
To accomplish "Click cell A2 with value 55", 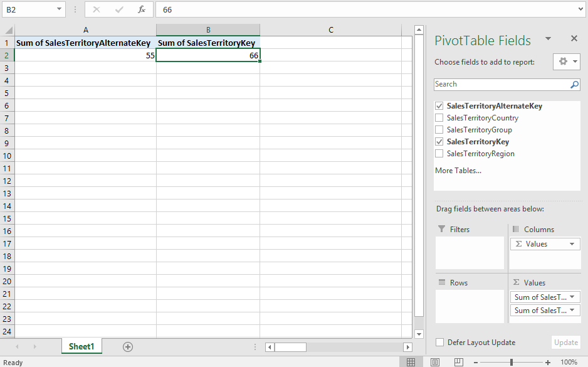I will (x=85, y=56).
